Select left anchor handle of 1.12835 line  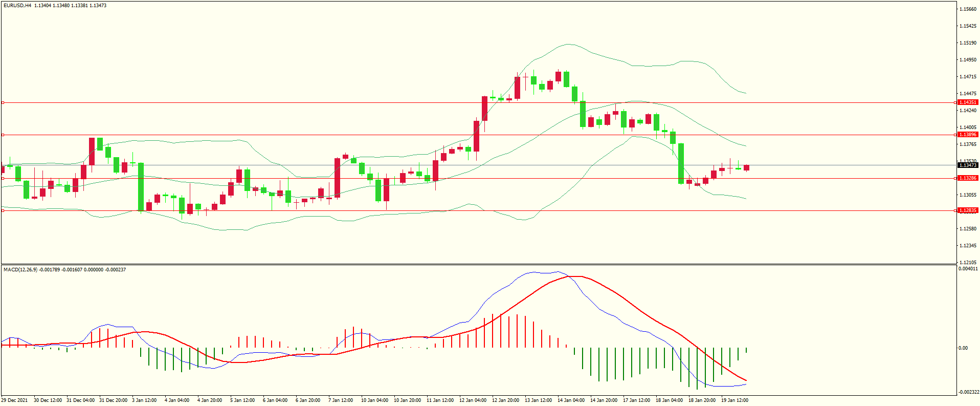[3, 210]
